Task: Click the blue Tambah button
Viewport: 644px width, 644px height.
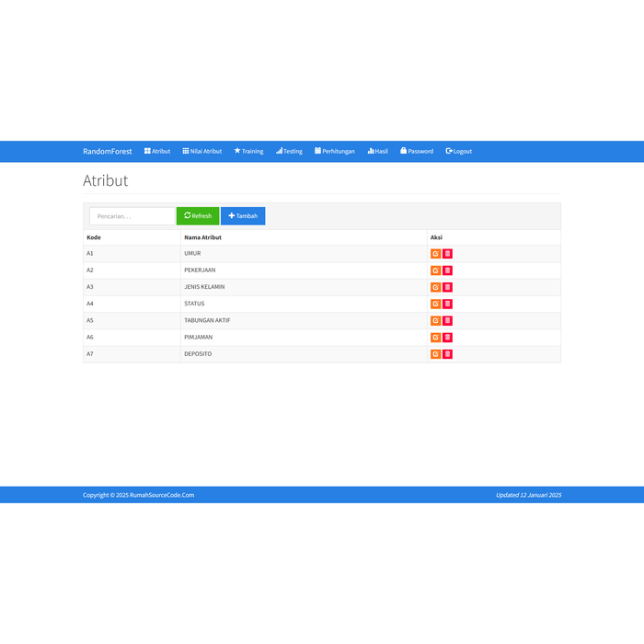Action: (x=243, y=216)
